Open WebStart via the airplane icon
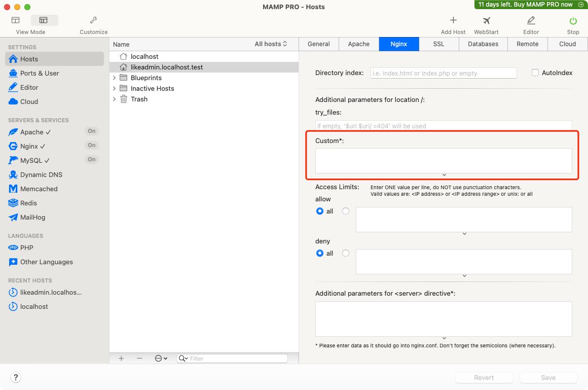This screenshot has height=390, width=588. (x=486, y=21)
